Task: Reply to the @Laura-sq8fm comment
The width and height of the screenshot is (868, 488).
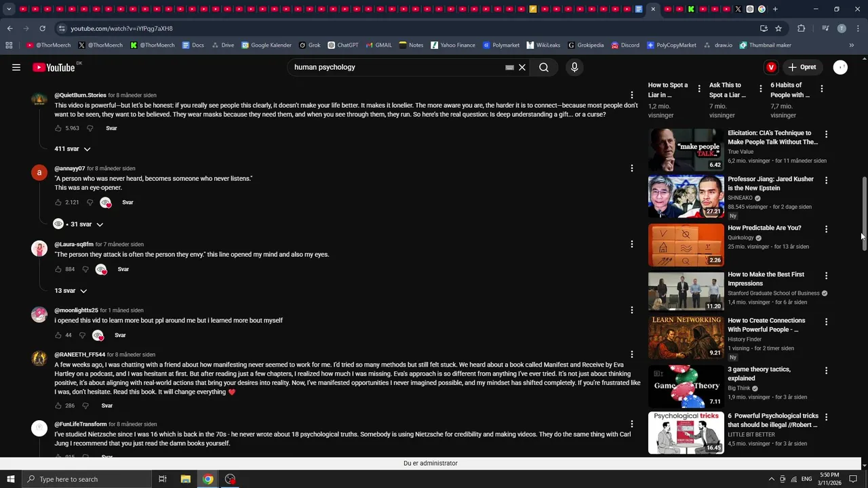Action: pos(123,269)
